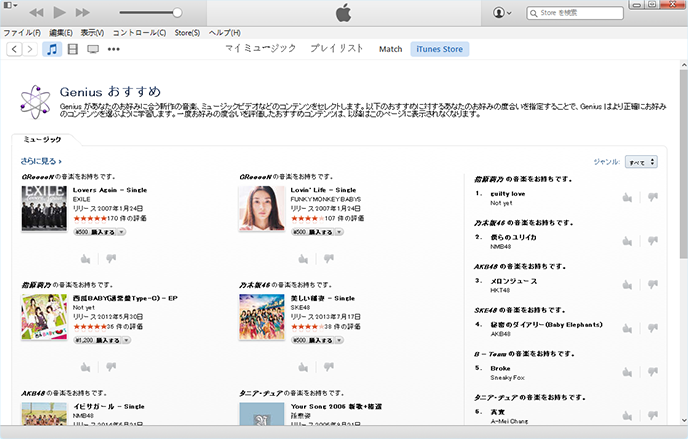The width and height of the screenshot is (688, 439).
Task: Open the guilty love song title
Action: click(508, 193)
